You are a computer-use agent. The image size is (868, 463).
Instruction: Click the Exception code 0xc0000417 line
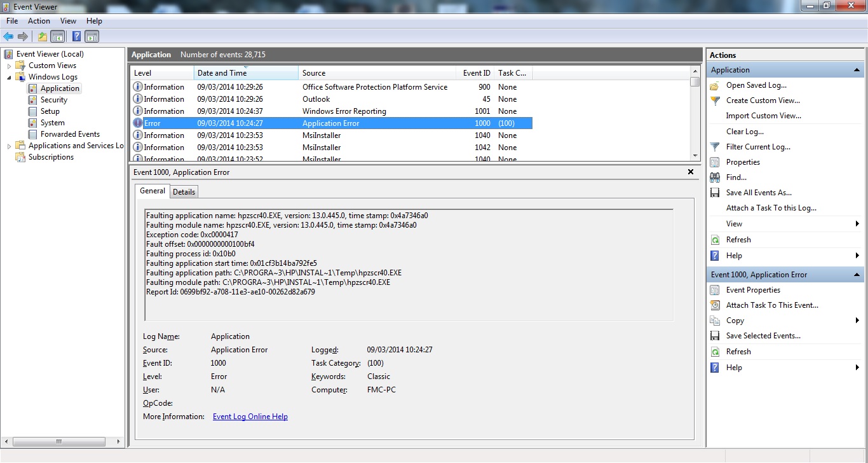pyautogui.click(x=192, y=235)
